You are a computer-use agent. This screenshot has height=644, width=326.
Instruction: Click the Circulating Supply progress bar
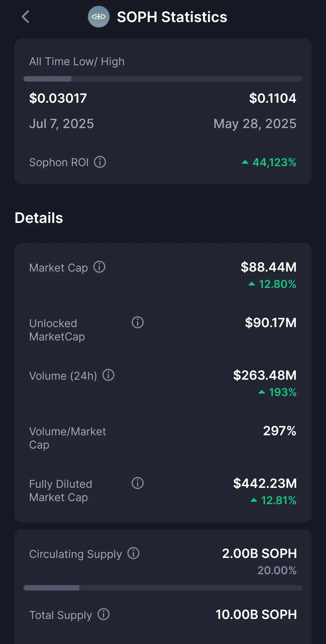pyautogui.click(x=163, y=588)
